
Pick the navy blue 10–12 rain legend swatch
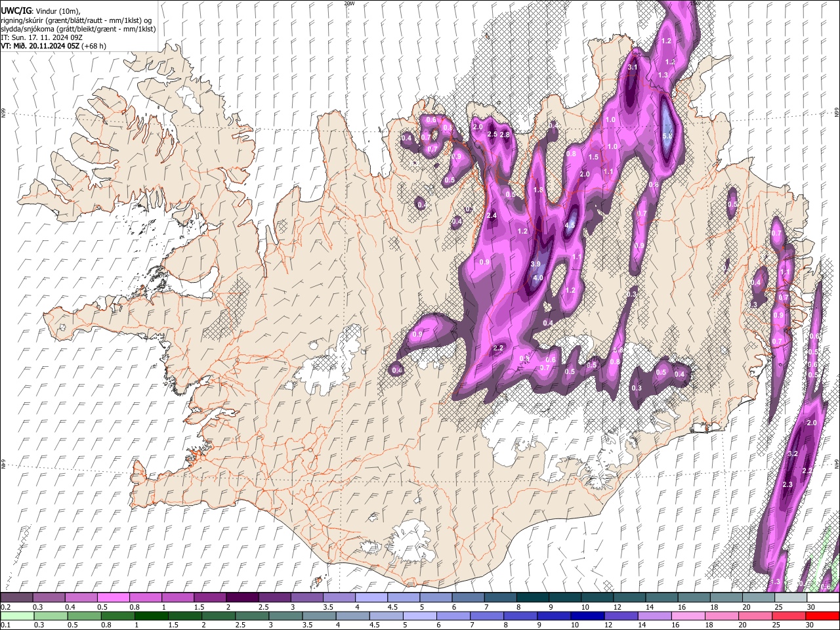click(x=587, y=616)
